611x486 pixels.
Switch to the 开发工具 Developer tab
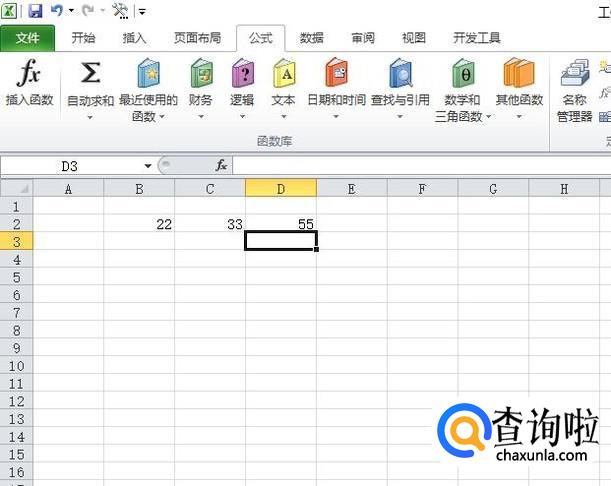(477, 38)
